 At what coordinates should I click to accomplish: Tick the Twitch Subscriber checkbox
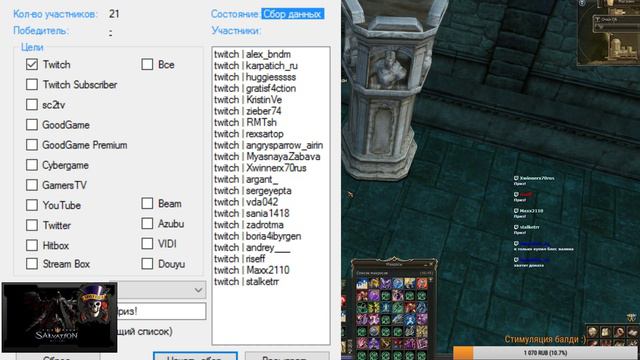point(32,84)
